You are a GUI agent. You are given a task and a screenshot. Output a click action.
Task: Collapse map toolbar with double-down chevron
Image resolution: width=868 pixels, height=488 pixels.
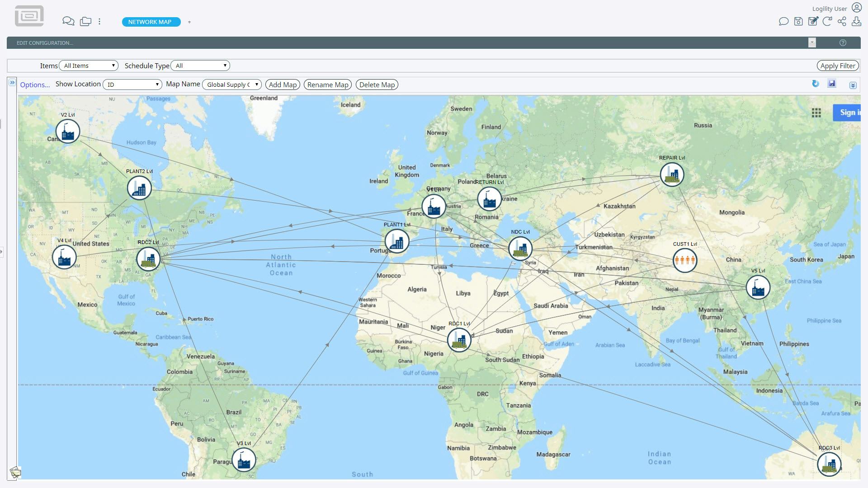pyautogui.click(x=853, y=85)
